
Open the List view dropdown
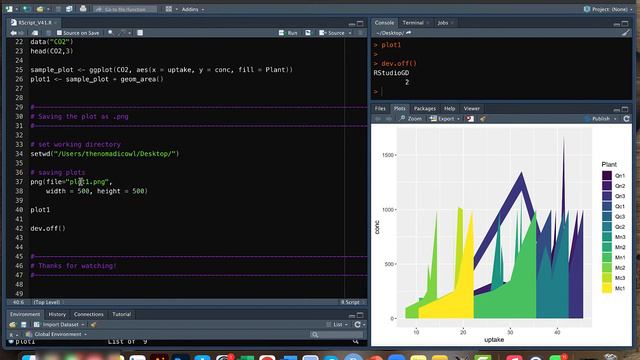tap(337, 324)
